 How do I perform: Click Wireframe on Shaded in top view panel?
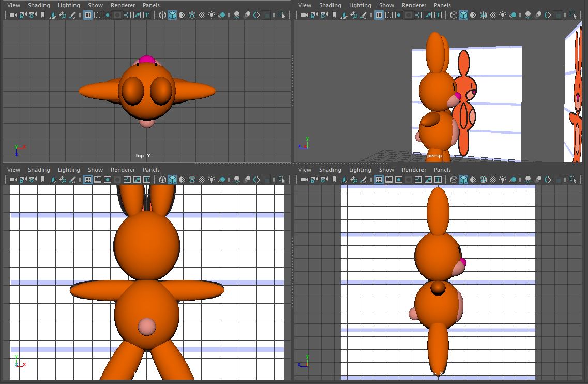[192, 15]
